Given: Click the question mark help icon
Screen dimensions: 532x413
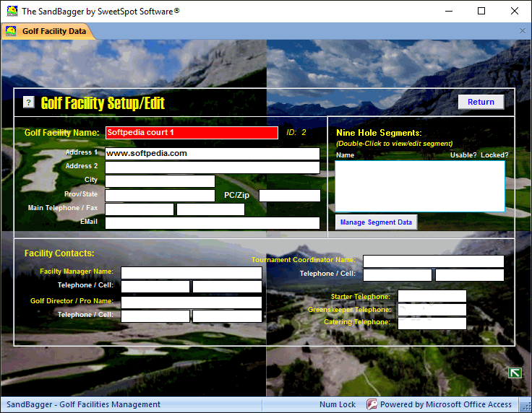Looking at the screenshot, I should [29, 103].
